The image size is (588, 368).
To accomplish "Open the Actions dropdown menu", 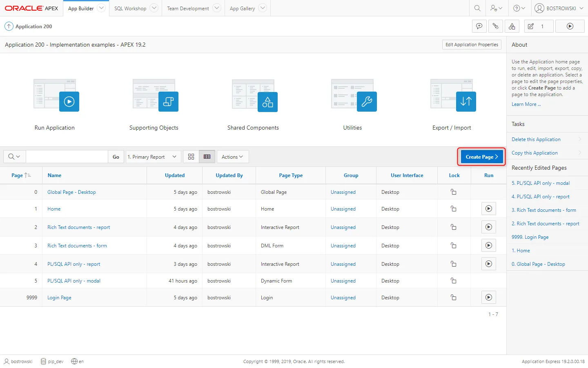I will 232,157.
